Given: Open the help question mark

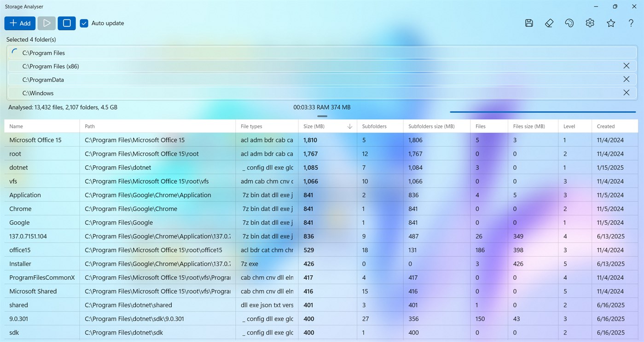Looking at the screenshot, I should [x=631, y=23].
